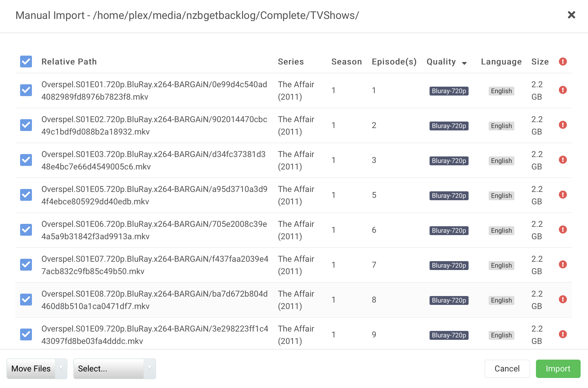This screenshot has width=588, height=388.
Task: Expand the Move Files dropdown arrow
Action: tap(61, 368)
